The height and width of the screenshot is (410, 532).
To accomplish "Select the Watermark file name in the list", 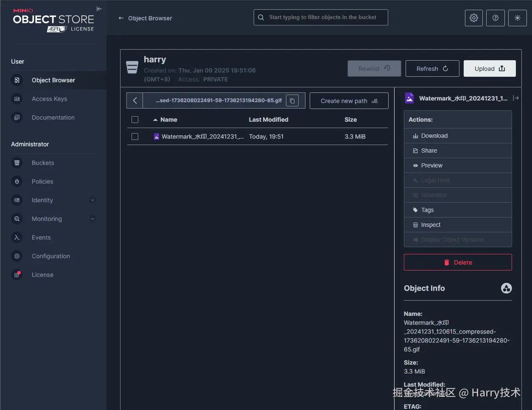I will (x=203, y=137).
